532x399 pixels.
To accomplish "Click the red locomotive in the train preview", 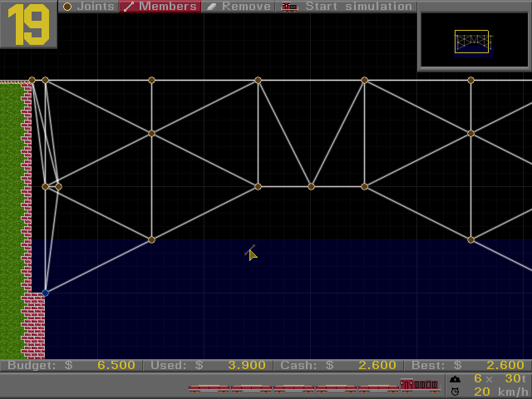I will click(x=419, y=385).
